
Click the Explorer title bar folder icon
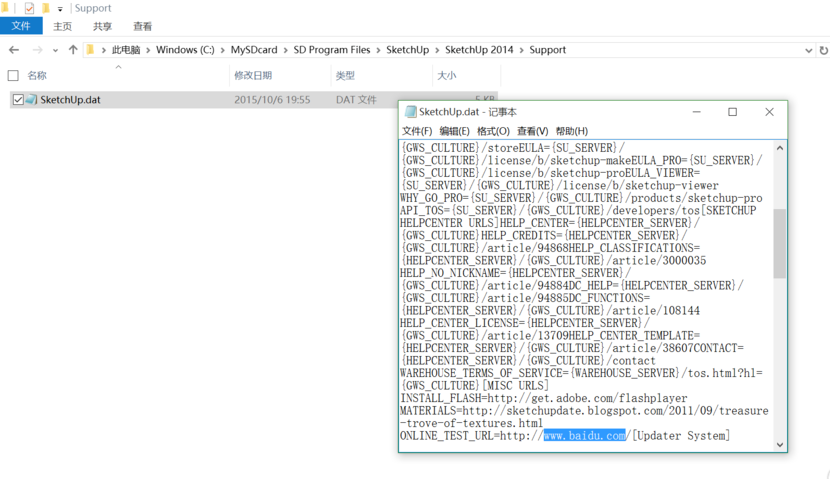coord(5,7)
